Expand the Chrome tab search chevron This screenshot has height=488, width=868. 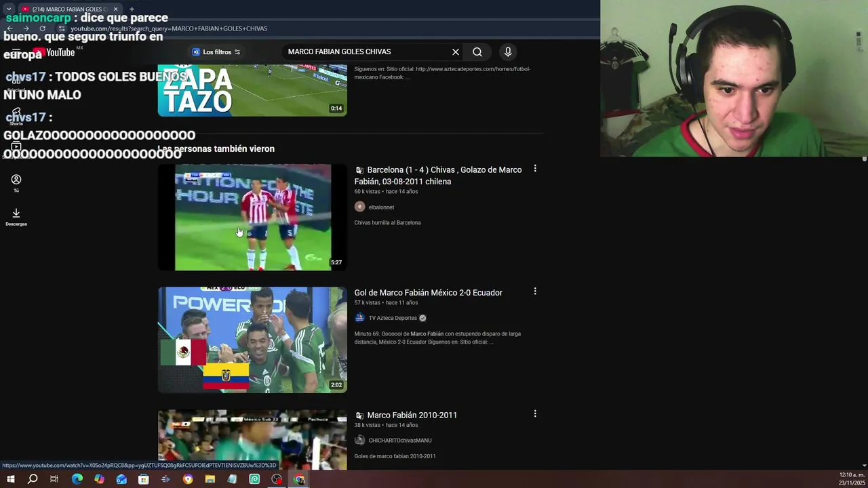(x=9, y=9)
